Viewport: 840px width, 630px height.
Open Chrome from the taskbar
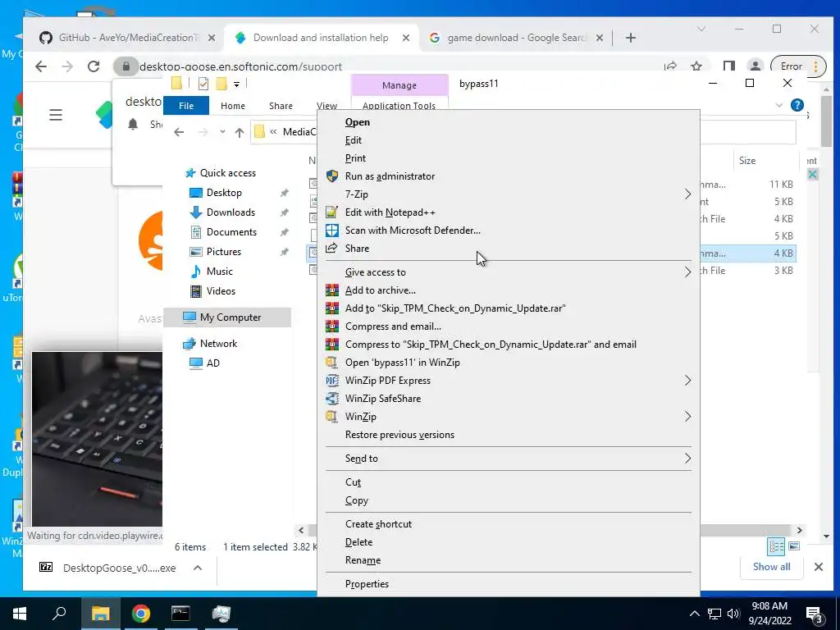pos(141,614)
